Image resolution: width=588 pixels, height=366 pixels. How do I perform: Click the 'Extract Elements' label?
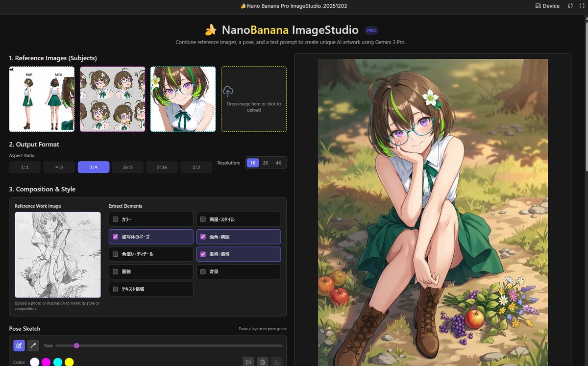tap(125, 206)
